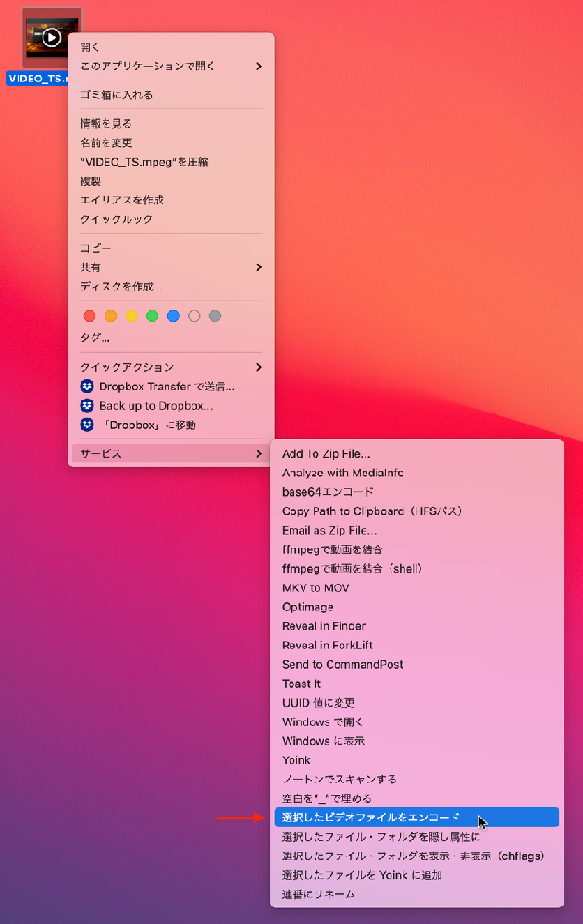Choose 選択したファイルを Yoink に追加

(x=416, y=875)
